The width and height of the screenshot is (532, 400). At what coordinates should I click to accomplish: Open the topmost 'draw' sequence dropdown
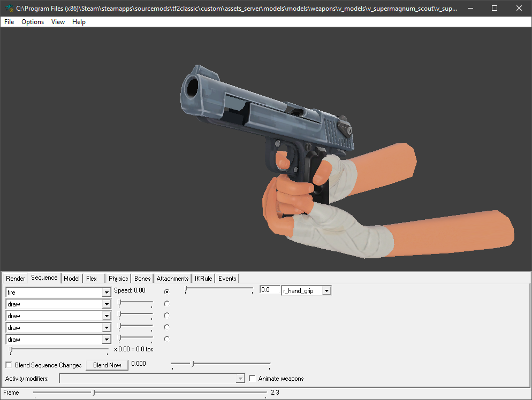coord(107,304)
